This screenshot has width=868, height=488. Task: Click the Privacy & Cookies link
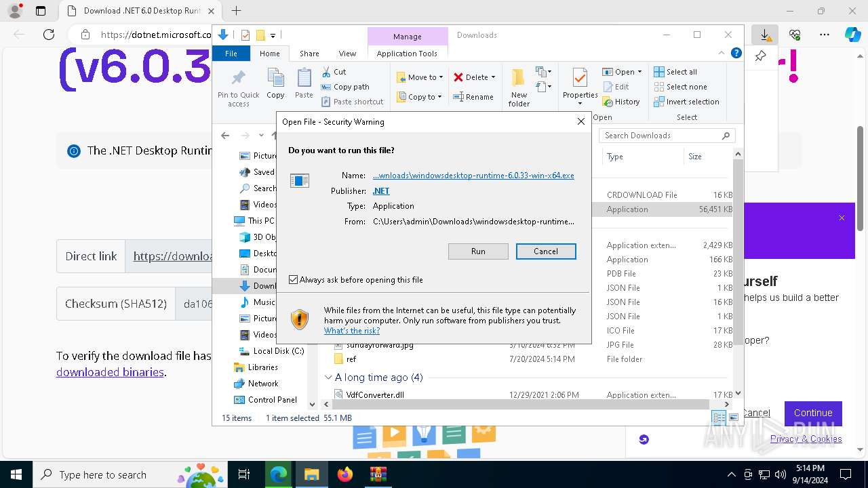click(x=806, y=439)
